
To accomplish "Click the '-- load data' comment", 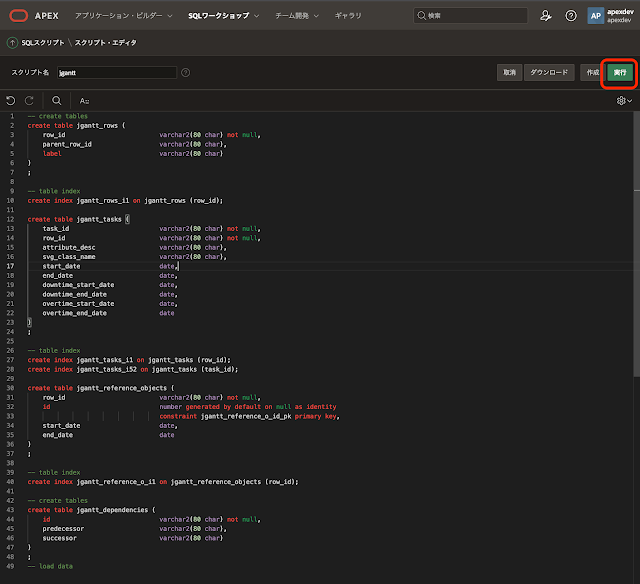I will coord(50,566).
